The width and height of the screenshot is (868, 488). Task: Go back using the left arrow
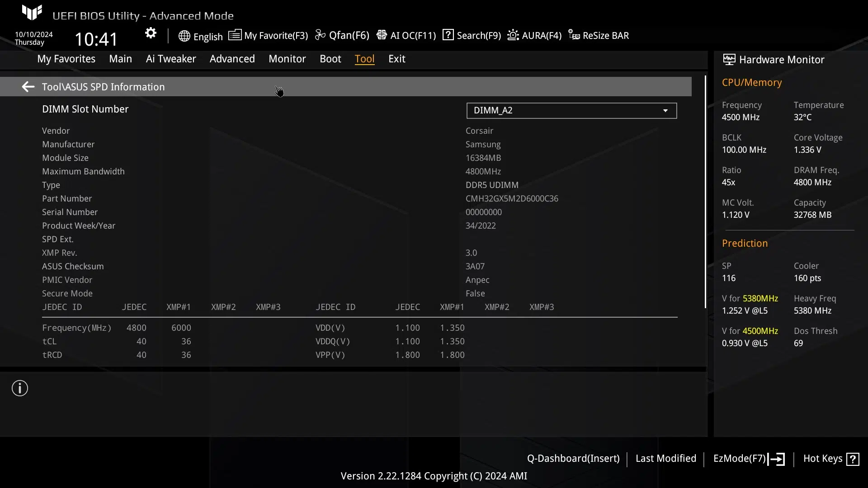coord(28,87)
